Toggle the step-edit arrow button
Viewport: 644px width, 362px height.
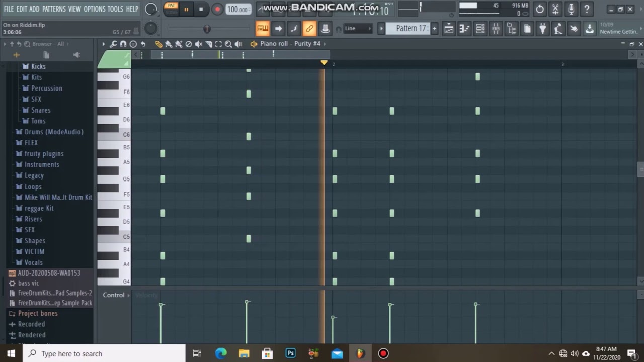(278, 29)
